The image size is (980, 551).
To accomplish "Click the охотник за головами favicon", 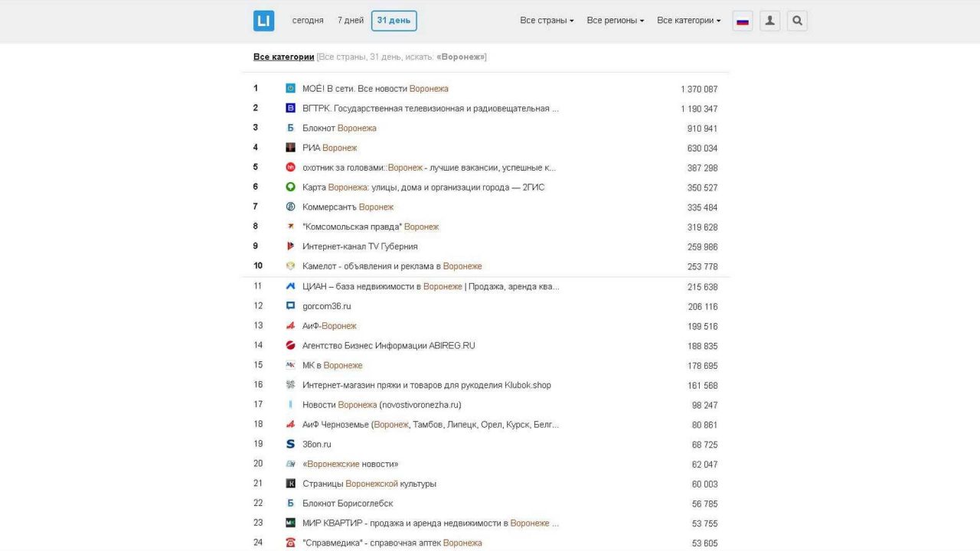I will tap(290, 168).
